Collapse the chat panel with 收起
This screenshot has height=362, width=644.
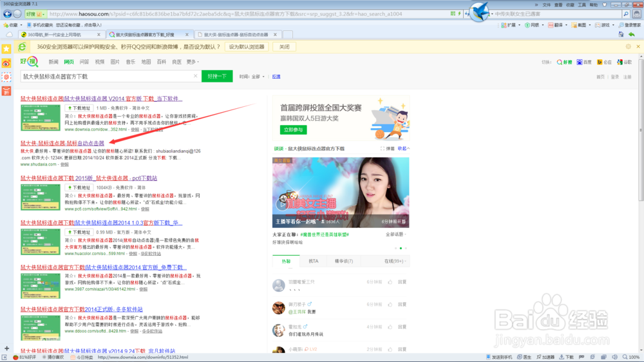pyautogui.click(x=403, y=148)
